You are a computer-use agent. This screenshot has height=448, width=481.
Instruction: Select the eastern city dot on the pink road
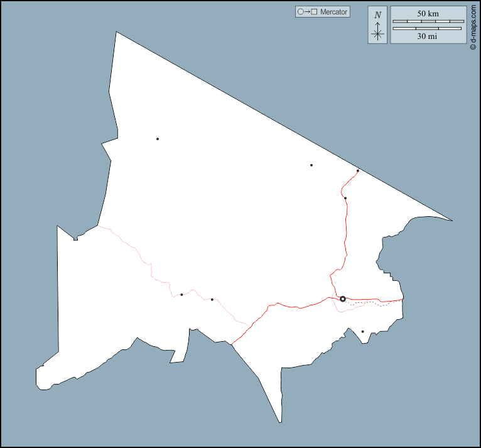pos(212,300)
